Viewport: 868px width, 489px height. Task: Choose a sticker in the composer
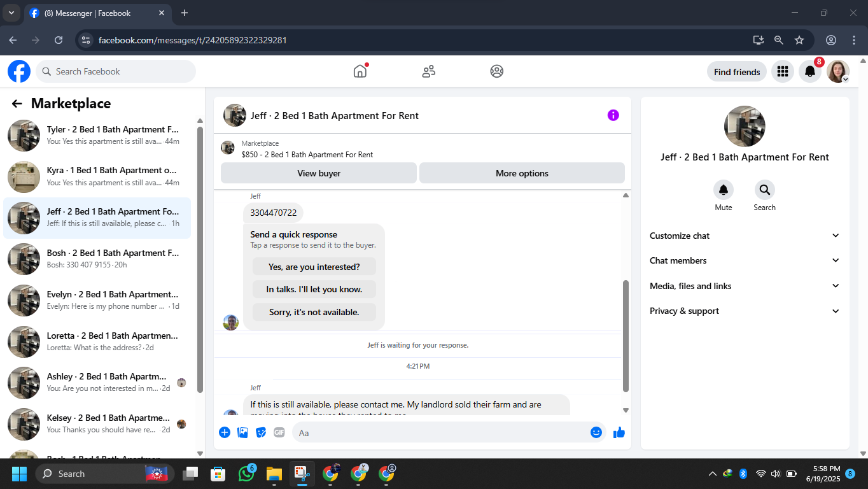261,432
